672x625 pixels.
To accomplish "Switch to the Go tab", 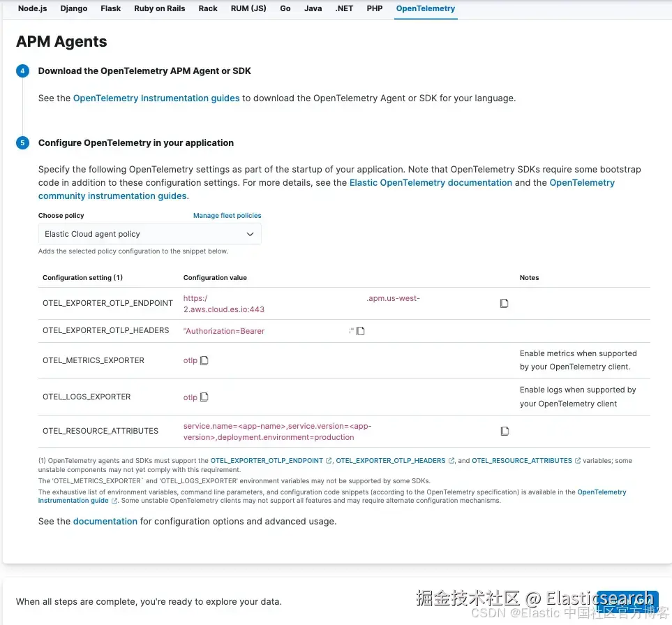I will pyautogui.click(x=285, y=8).
